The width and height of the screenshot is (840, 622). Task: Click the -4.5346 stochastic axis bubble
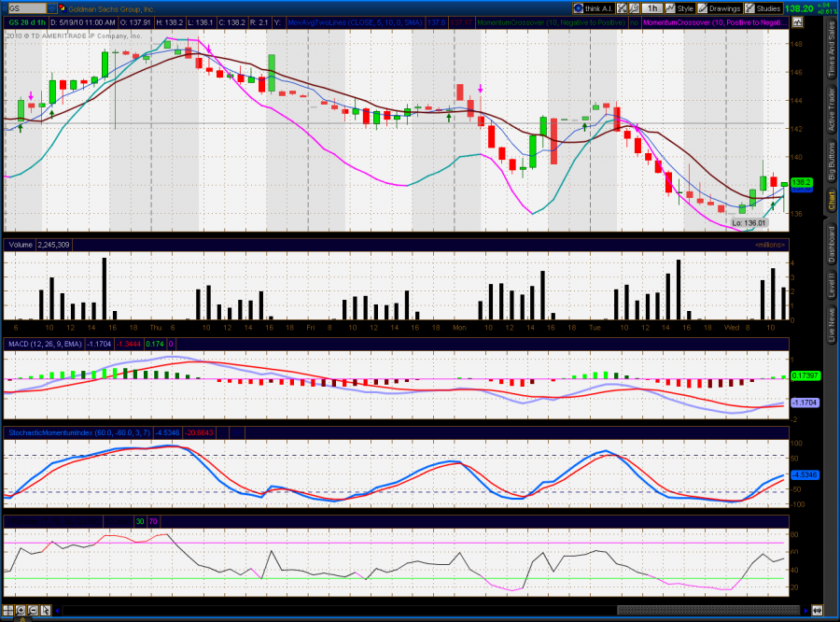point(805,474)
